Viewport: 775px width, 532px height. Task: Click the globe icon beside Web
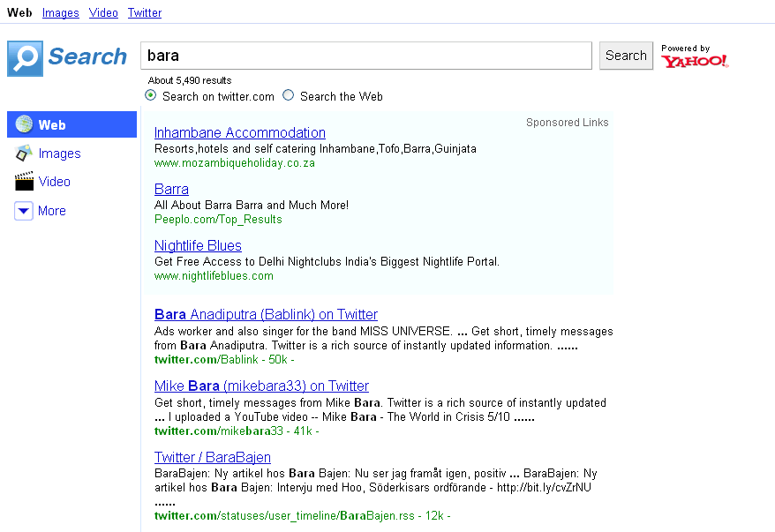pos(24,124)
